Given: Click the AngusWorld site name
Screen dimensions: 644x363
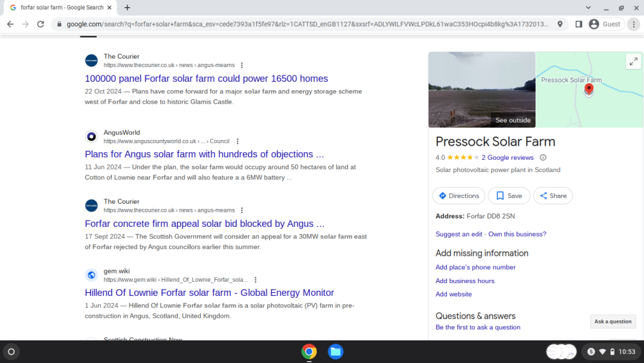Looking at the screenshot, I should [122, 132].
